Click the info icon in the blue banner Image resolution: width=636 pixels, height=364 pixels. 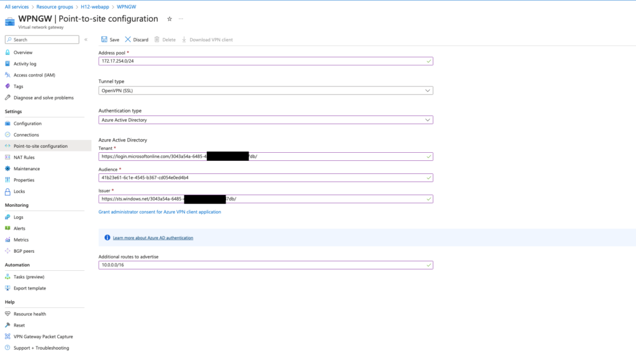click(107, 238)
